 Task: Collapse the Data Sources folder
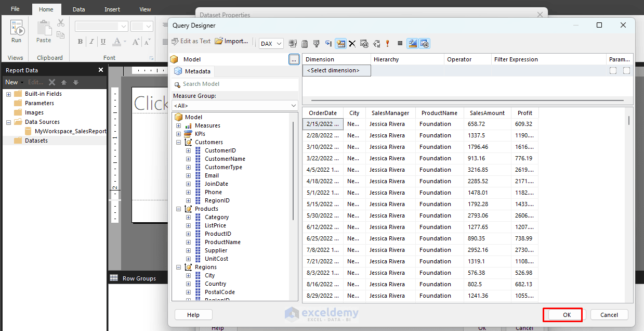pyautogui.click(x=8, y=122)
